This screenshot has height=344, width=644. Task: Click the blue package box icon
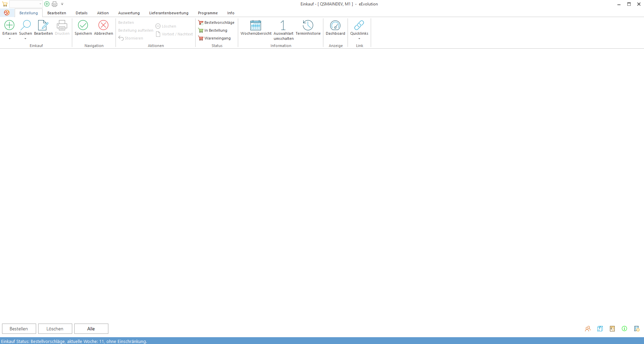pyautogui.click(x=600, y=329)
